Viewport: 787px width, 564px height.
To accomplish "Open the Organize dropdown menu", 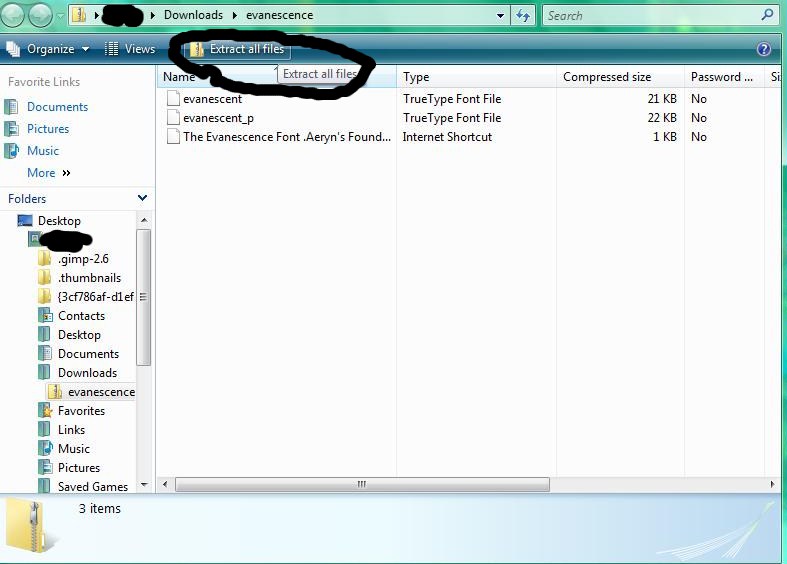I will pos(49,49).
